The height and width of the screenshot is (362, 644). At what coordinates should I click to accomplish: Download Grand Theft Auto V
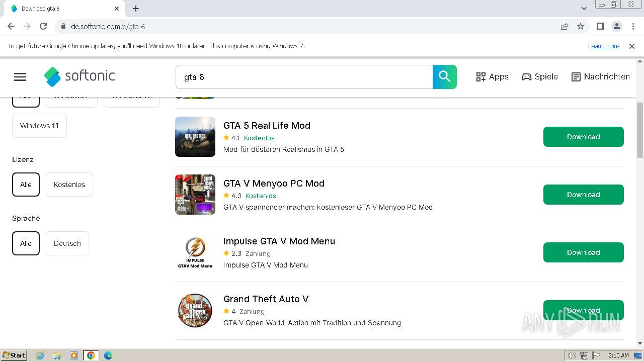[584, 310]
